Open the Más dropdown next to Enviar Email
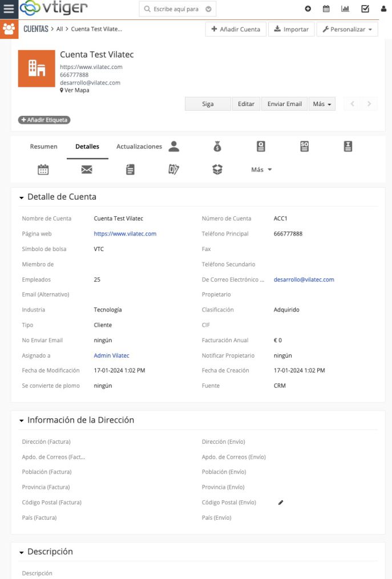This screenshot has height=579, width=392. tap(322, 104)
